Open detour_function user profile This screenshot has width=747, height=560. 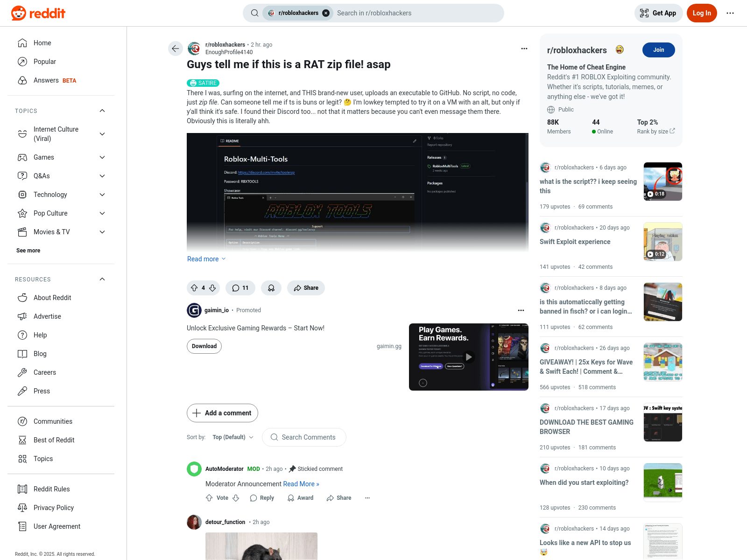[x=225, y=522]
